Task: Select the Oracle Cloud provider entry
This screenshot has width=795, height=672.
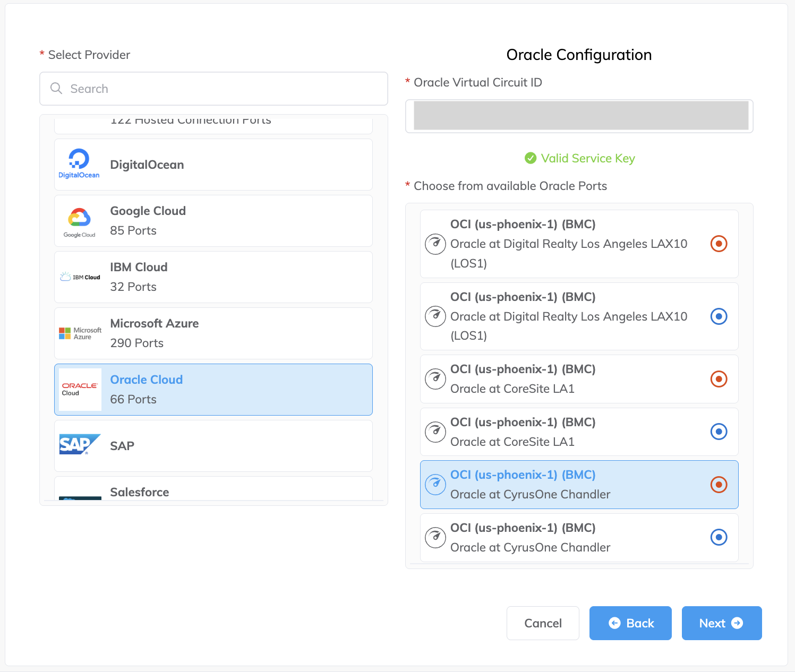Action: (213, 389)
